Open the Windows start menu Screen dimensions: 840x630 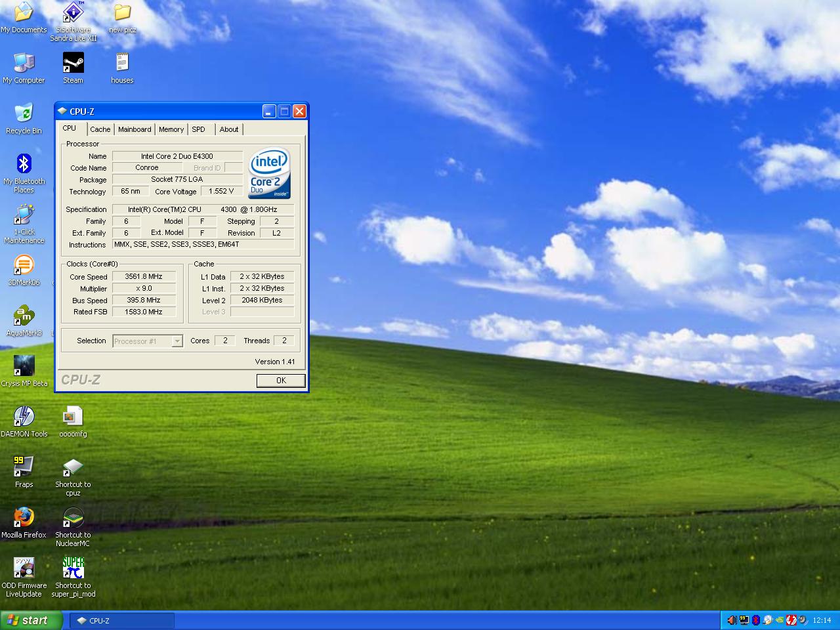click(31, 620)
